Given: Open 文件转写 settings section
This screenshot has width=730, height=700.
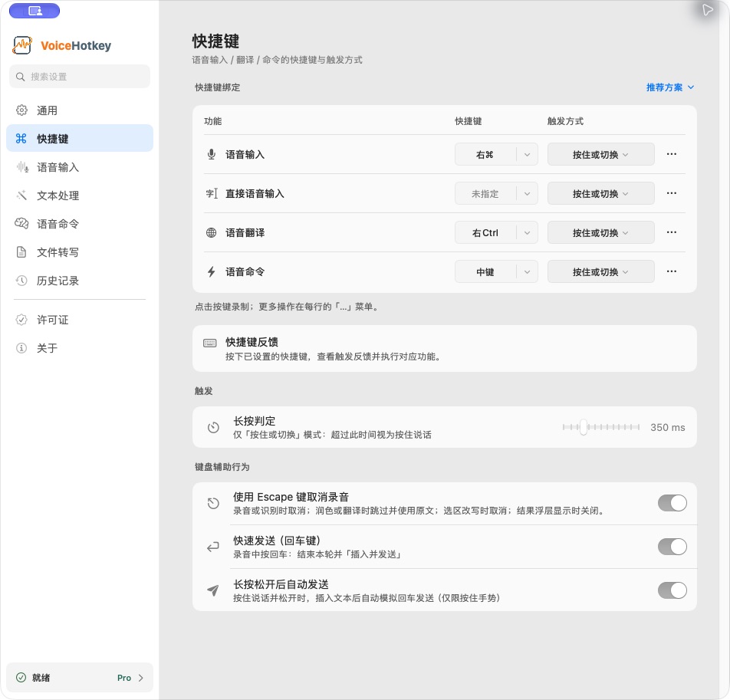Looking at the screenshot, I should (x=80, y=251).
